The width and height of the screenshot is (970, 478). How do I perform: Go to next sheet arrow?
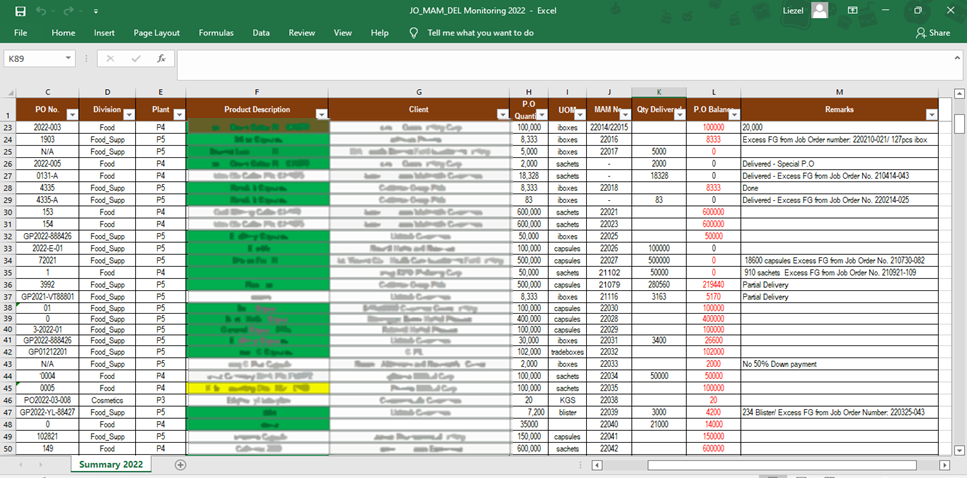(40, 464)
